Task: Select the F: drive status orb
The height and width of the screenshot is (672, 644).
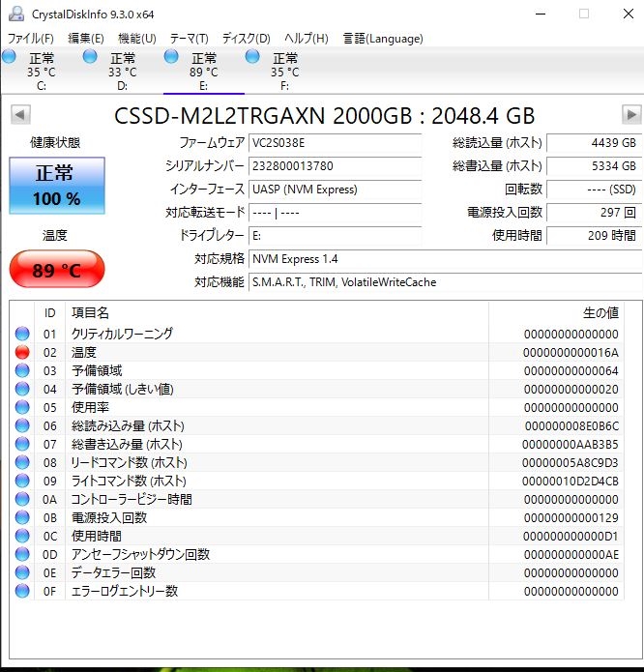Action: point(252,56)
